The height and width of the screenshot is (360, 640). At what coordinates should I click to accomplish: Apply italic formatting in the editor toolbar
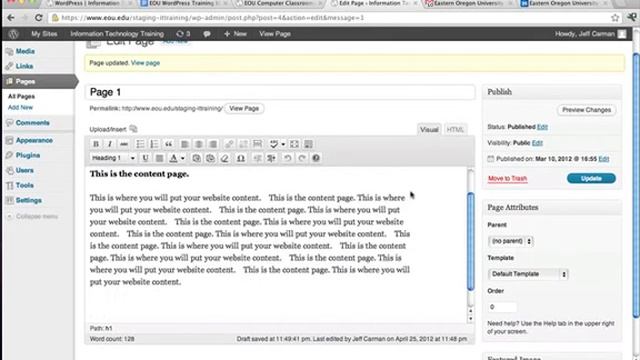coord(110,144)
